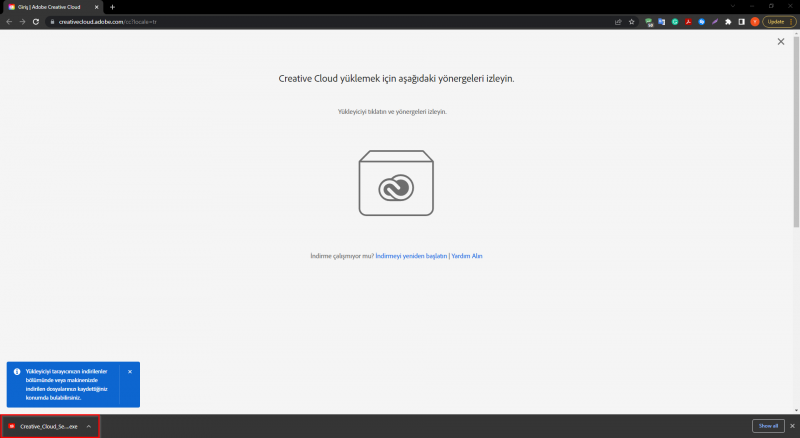Open the Extensions puzzle piece menu
This screenshot has width=800, height=438.
pyautogui.click(x=728, y=22)
